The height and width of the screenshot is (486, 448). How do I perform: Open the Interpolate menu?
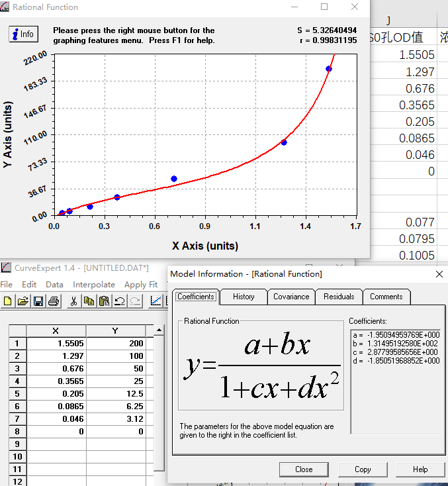(x=94, y=285)
